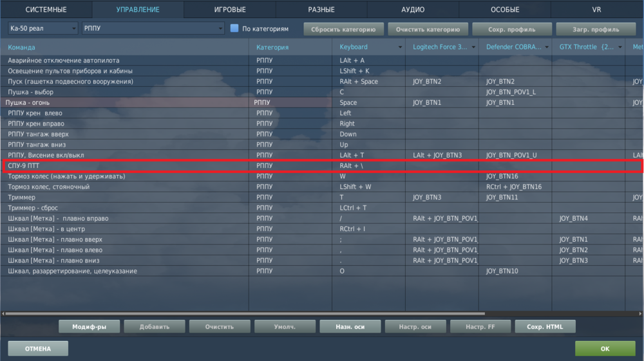Viewport: 644px width, 361px height.
Task: Select Шквал [Метка] - плавно вниз
Action: tap(322, 261)
